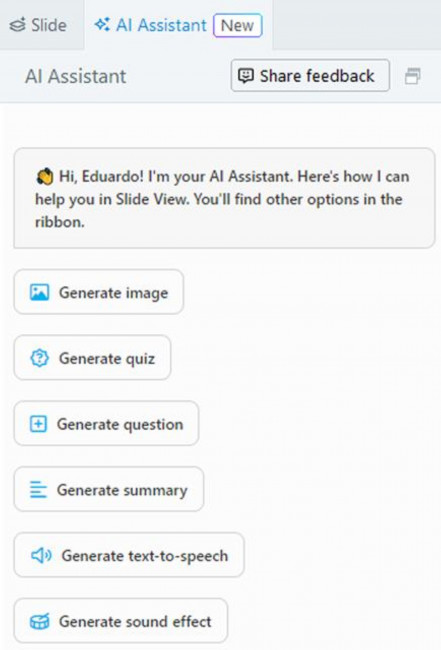Select Generate question option

pos(107,424)
